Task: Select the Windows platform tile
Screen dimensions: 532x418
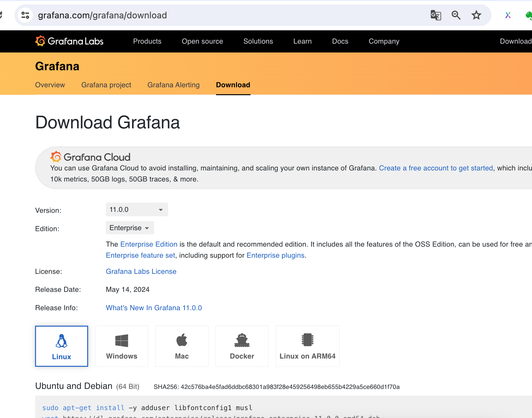Action: [x=122, y=346]
